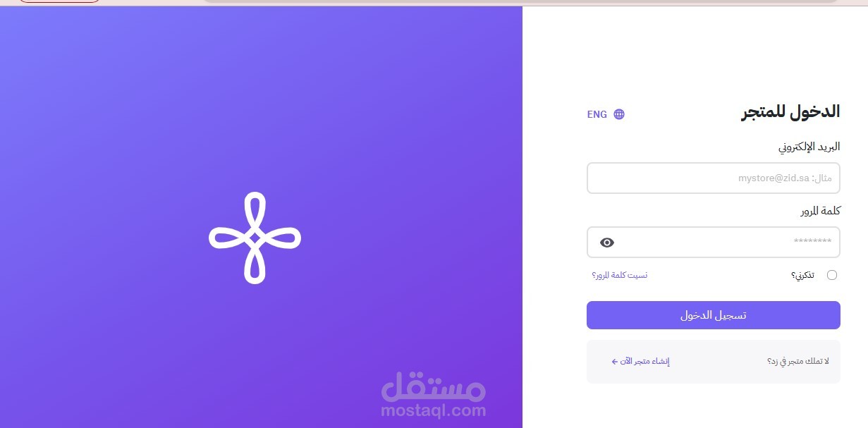Switch language to ENG
This screenshot has height=428, width=868.
coord(597,114)
